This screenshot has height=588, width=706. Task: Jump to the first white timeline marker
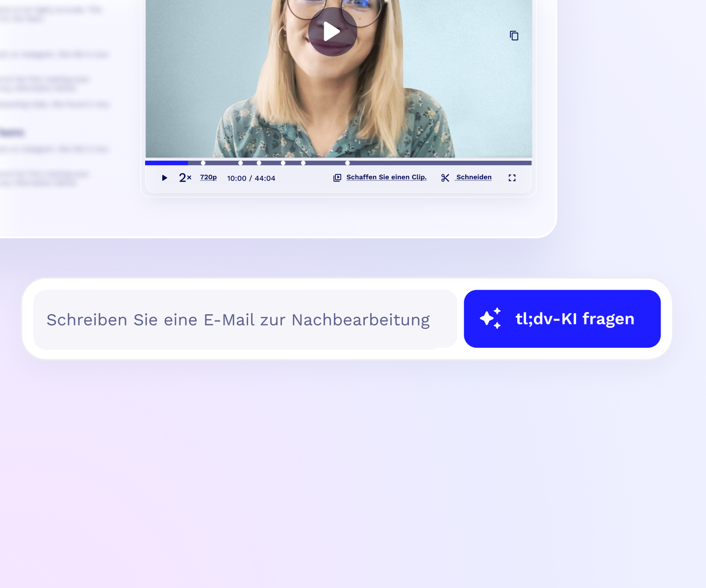tap(203, 163)
